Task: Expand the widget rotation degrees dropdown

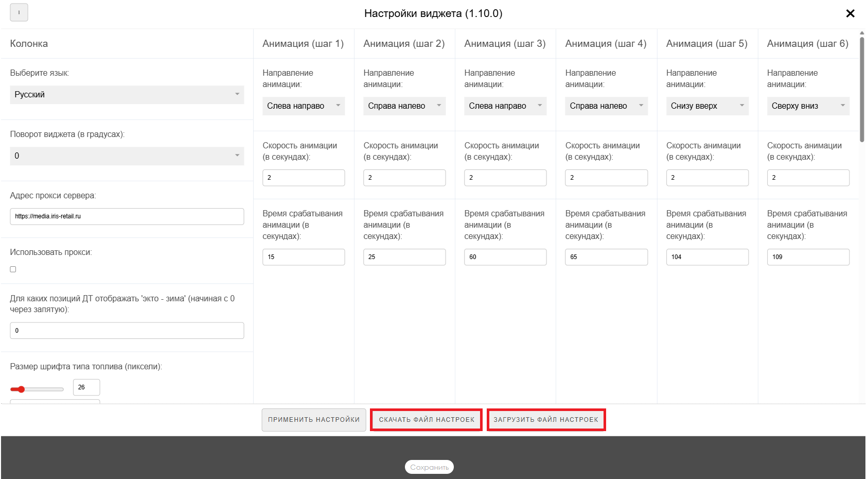Action: point(127,156)
